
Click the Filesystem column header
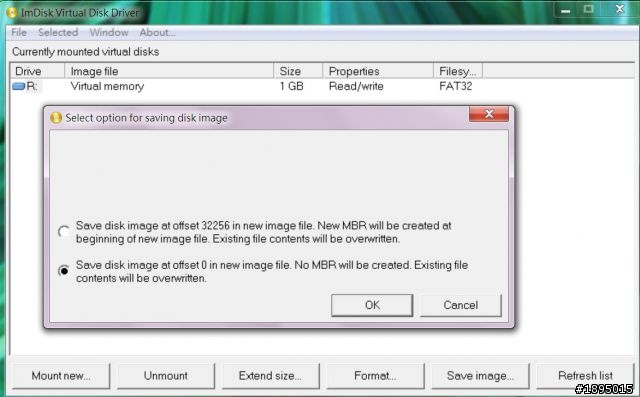[x=458, y=71]
